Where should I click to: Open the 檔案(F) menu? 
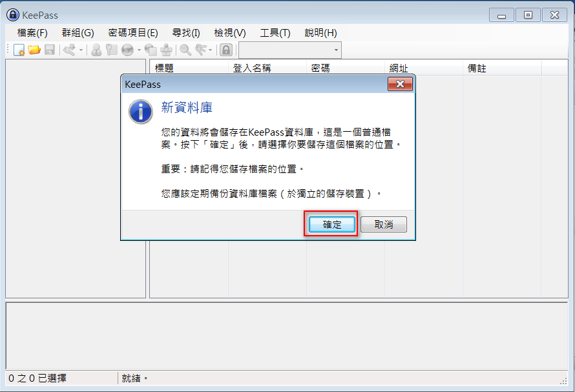click(x=32, y=33)
